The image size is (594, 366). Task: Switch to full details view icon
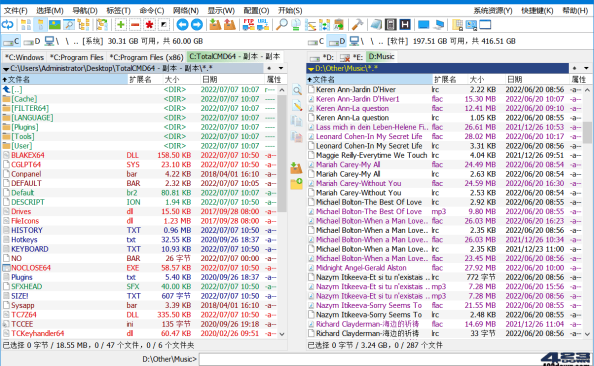[40, 25]
